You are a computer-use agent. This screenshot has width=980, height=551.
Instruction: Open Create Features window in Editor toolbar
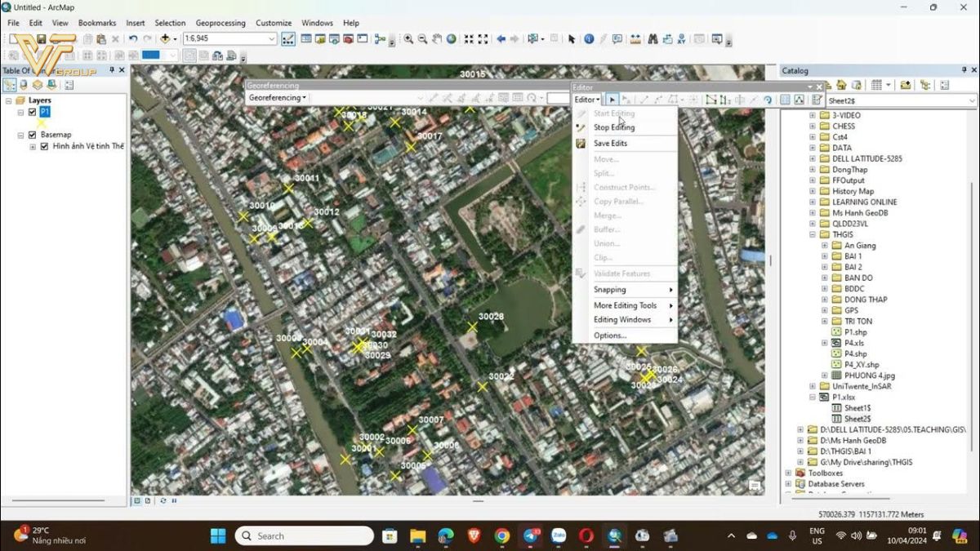816,100
